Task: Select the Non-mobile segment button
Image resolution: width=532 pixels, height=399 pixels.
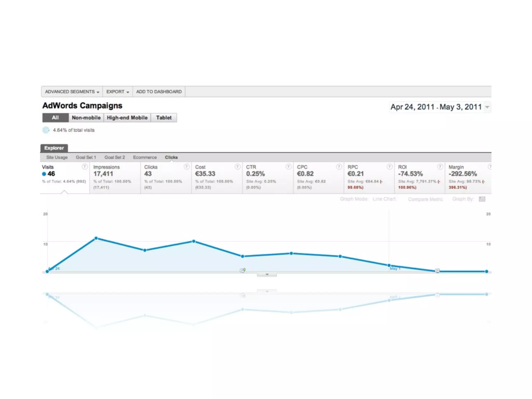Action: [86, 118]
